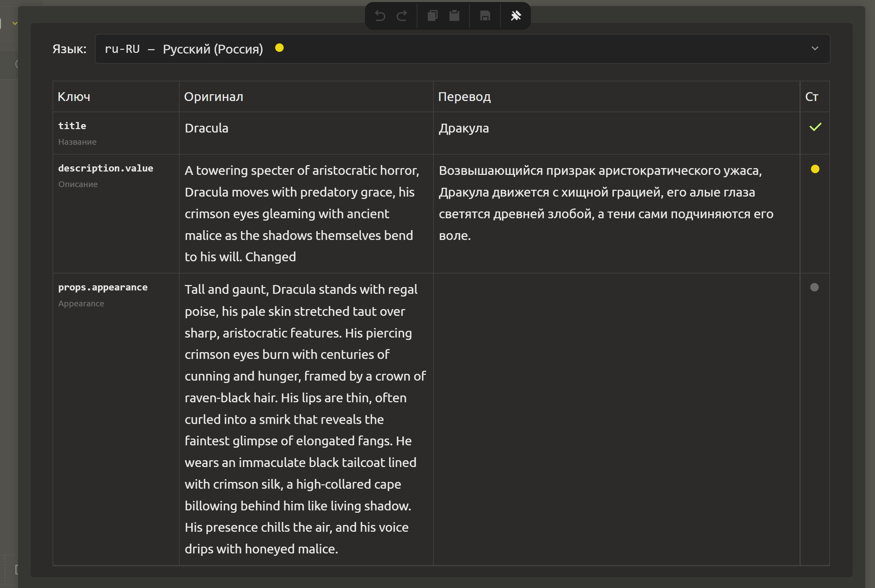Screen dimensions: 875x588
Task: Select the title key cell
Action: [116, 133]
